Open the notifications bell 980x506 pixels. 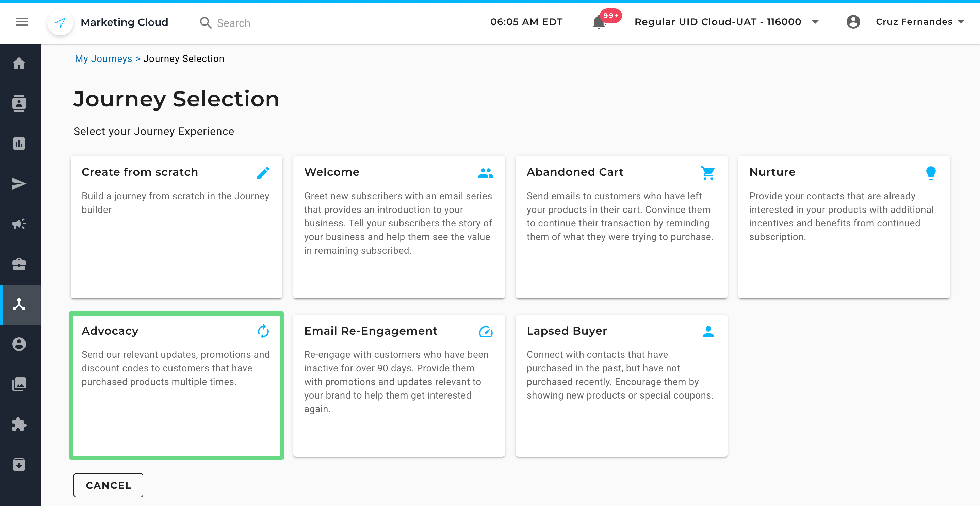click(x=599, y=22)
